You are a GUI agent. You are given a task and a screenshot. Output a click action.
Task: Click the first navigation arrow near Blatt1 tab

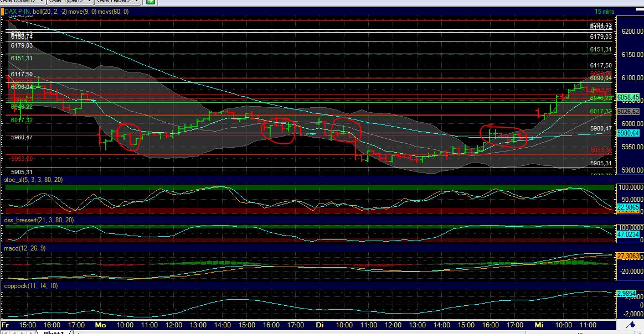[4, 332]
